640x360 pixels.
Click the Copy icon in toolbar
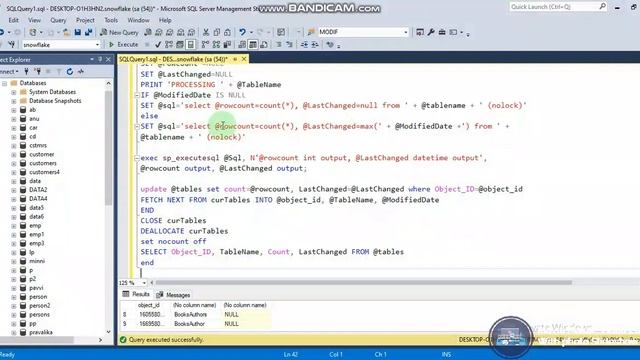point(217,32)
